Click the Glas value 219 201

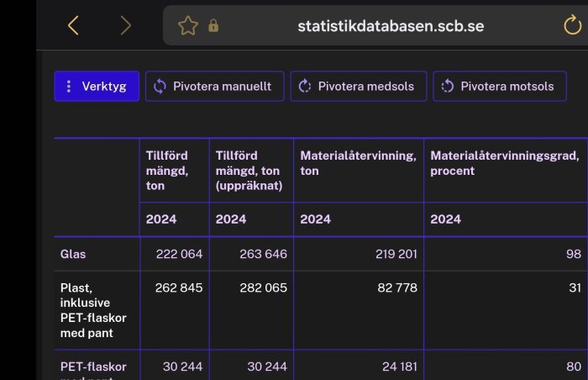[396, 254]
